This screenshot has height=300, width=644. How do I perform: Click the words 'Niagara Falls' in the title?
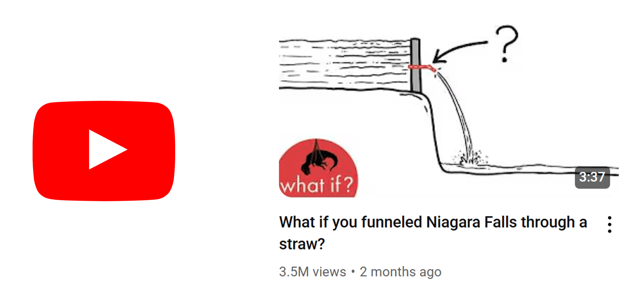pyautogui.click(x=471, y=222)
